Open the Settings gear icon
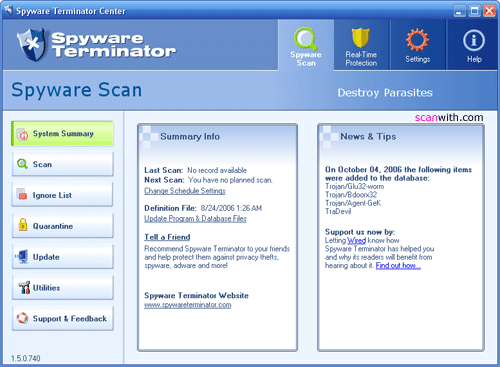Screen dimensions: 500x367 pos(417,40)
